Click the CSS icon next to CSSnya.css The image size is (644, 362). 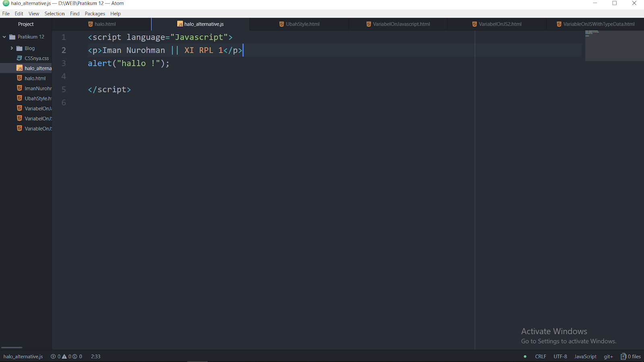tap(19, 58)
